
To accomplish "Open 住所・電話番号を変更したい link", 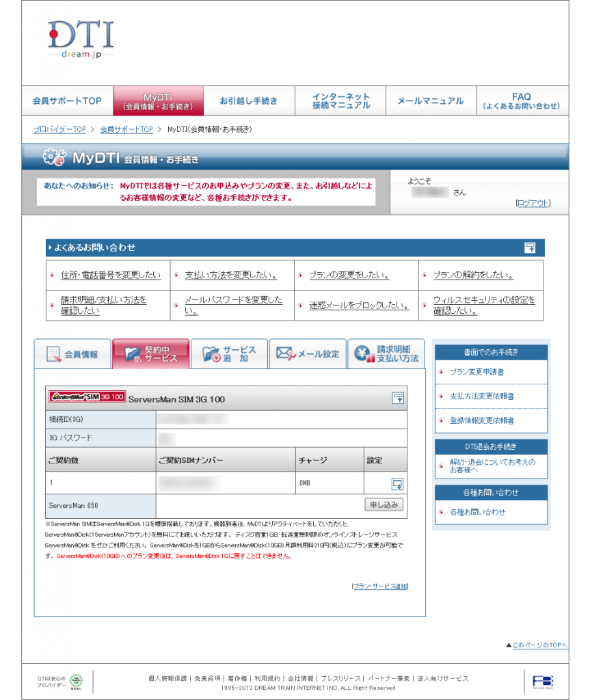I will point(111,275).
